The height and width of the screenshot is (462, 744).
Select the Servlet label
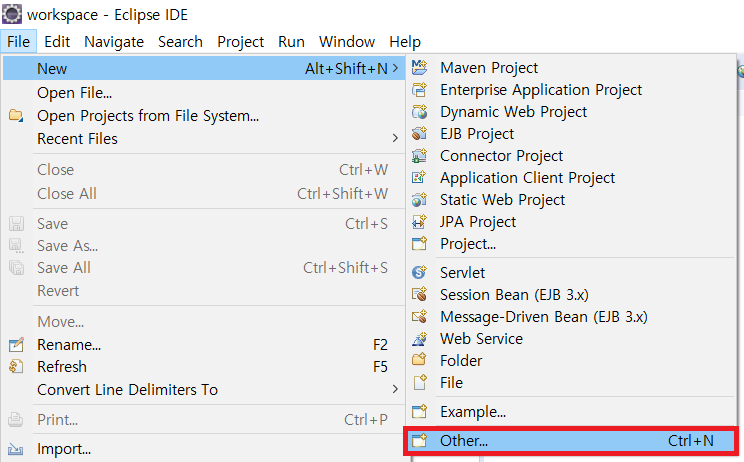point(463,273)
